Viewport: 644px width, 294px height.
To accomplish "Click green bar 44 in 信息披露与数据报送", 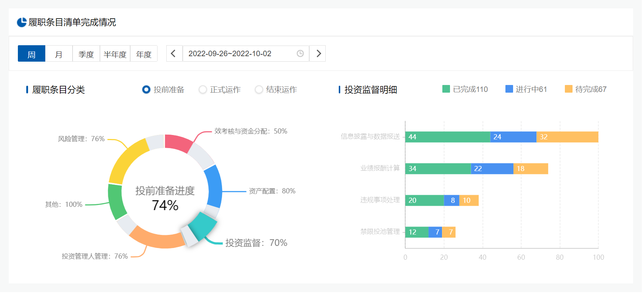I will [448, 137].
